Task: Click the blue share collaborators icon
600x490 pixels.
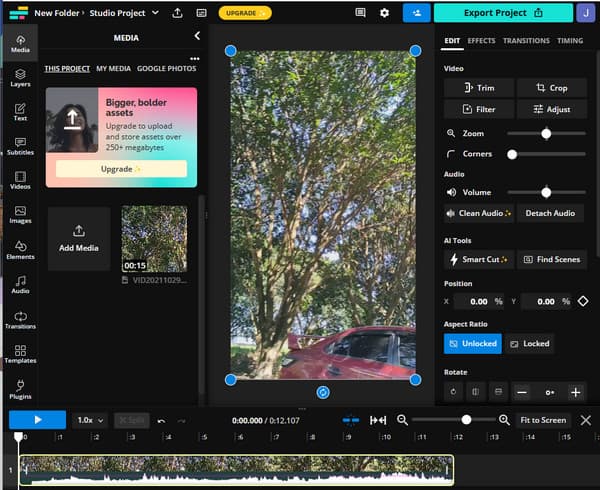Action: point(417,13)
